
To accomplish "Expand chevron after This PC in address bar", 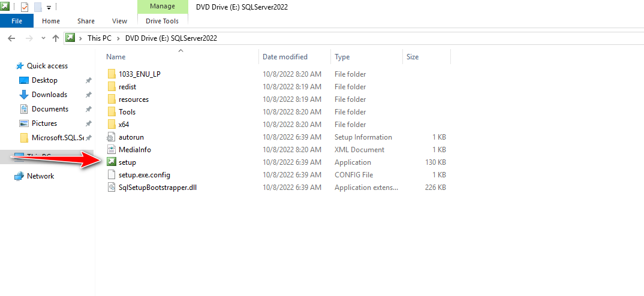I will [118, 38].
